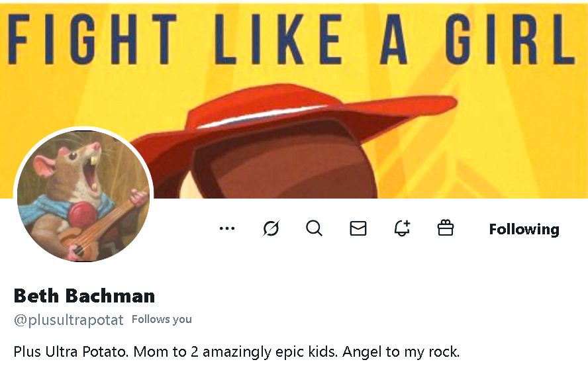Image resolution: width=588 pixels, height=368 pixels.
Task: Click the bio phrase "Plus Ultra Potato."
Action: coord(71,351)
